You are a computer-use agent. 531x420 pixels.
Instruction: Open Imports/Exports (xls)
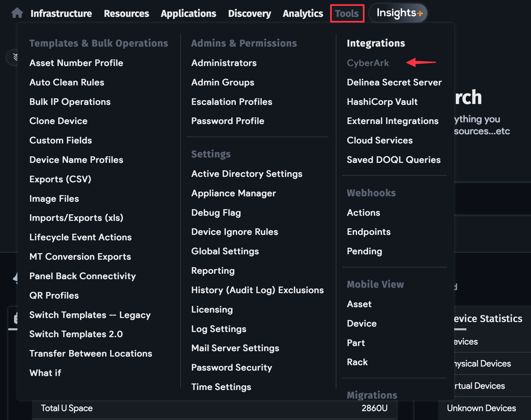[76, 218]
